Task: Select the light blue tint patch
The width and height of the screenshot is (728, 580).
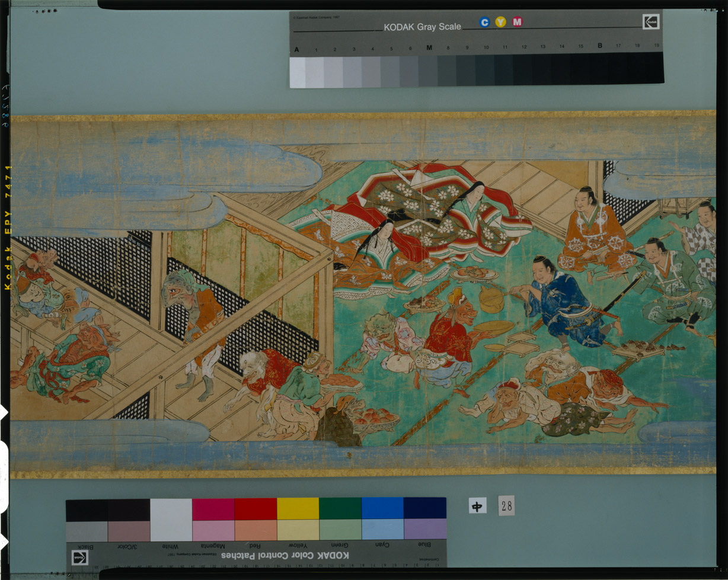Action: coord(382,530)
